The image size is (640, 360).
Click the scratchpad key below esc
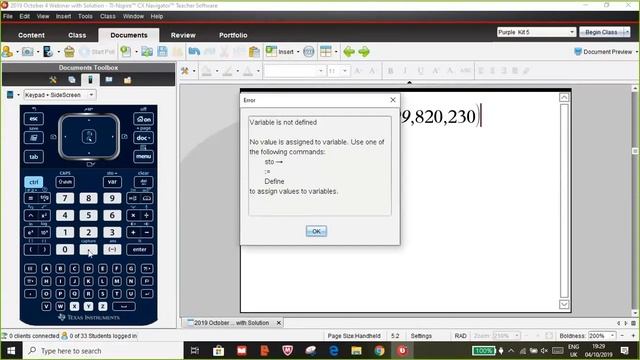(x=34, y=138)
